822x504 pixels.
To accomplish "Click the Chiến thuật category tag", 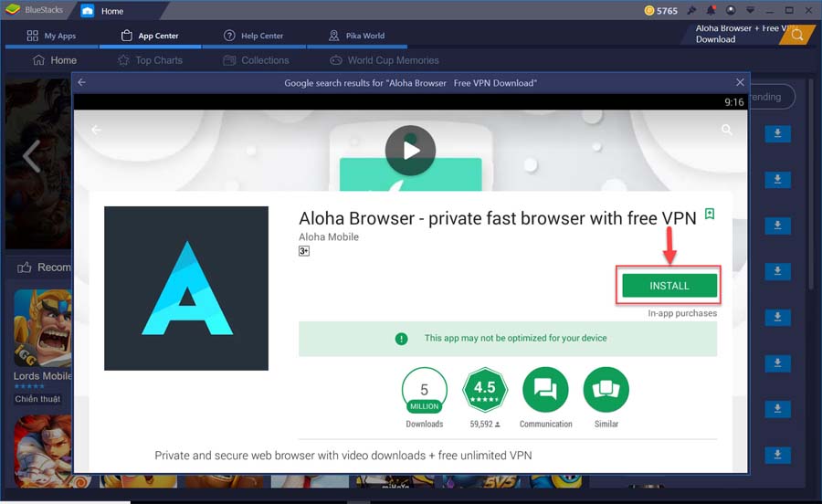I will 37,399.
